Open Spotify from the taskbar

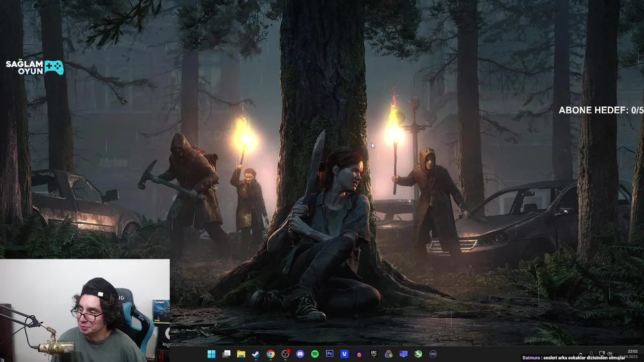315,354
